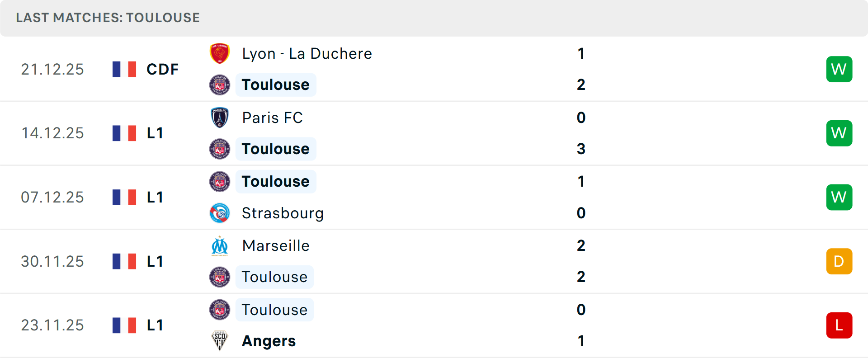Click the Angers SCO club crest

click(x=220, y=341)
